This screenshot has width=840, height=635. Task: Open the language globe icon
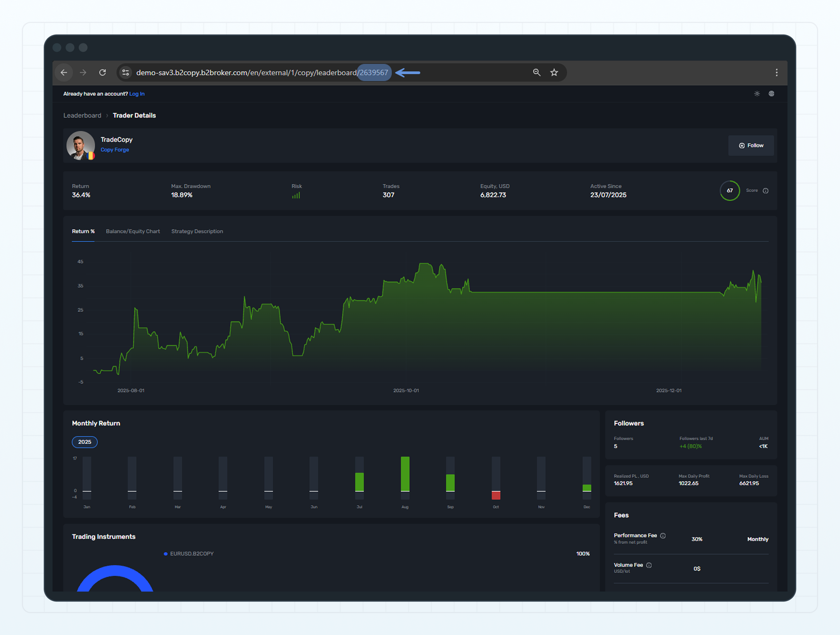771,94
